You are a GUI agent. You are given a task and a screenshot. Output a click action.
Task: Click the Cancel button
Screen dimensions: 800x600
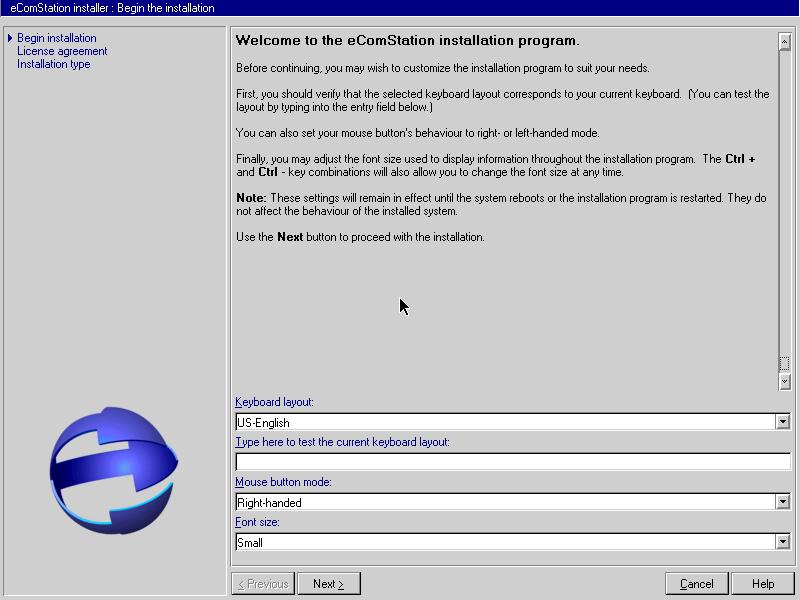(x=696, y=584)
